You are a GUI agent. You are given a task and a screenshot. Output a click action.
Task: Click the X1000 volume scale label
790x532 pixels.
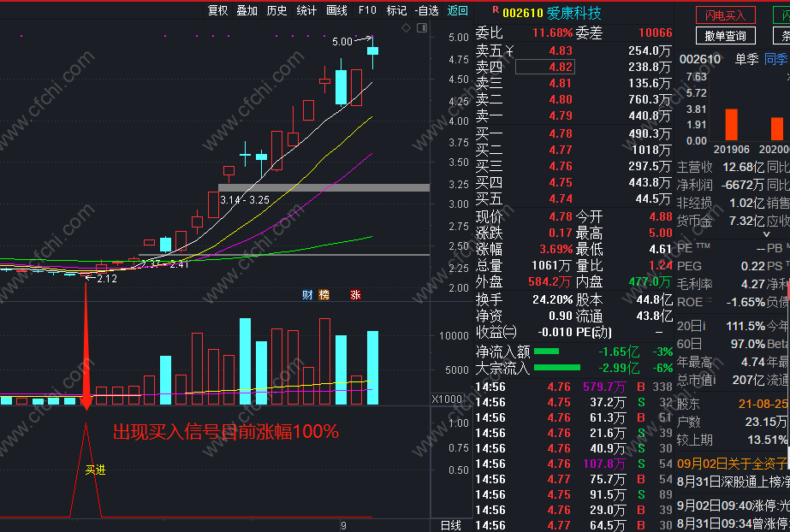tap(447, 399)
